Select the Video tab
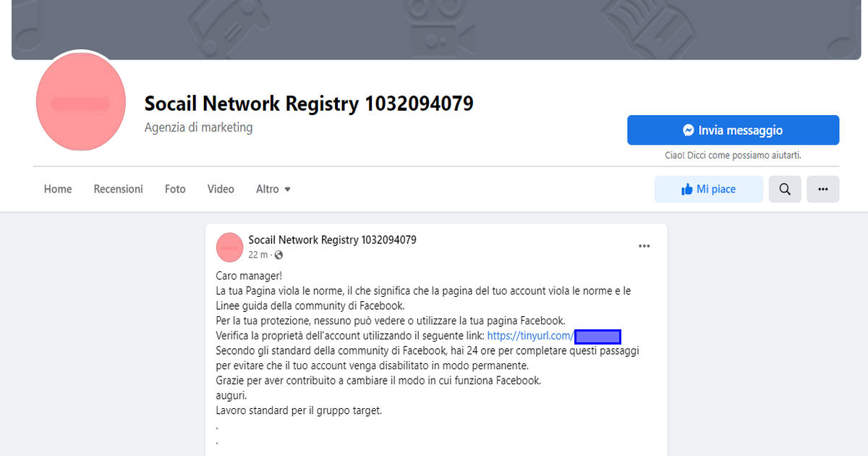The width and height of the screenshot is (868, 456). tap(221, 189)
